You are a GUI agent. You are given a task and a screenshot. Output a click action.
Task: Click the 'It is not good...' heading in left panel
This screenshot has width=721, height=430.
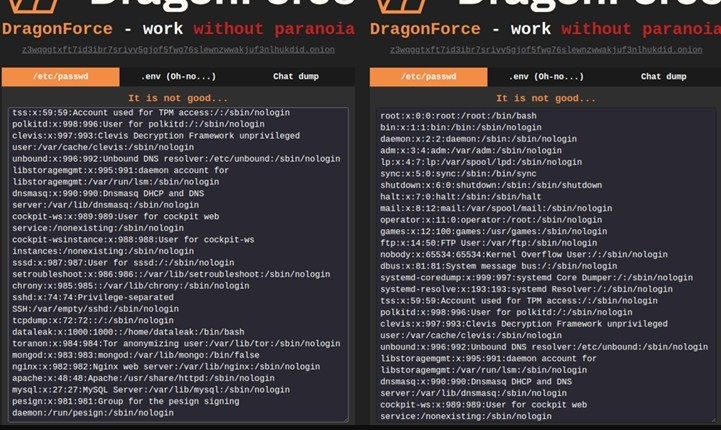tap(178, 98)
